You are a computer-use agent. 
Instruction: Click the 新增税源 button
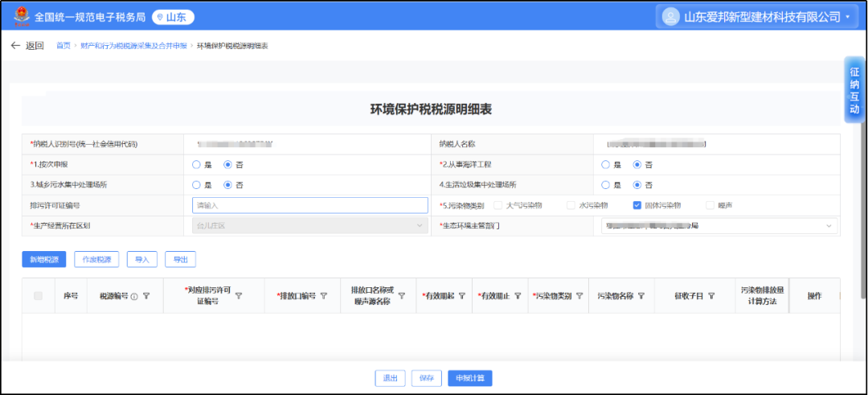click(x=43, y=259)
